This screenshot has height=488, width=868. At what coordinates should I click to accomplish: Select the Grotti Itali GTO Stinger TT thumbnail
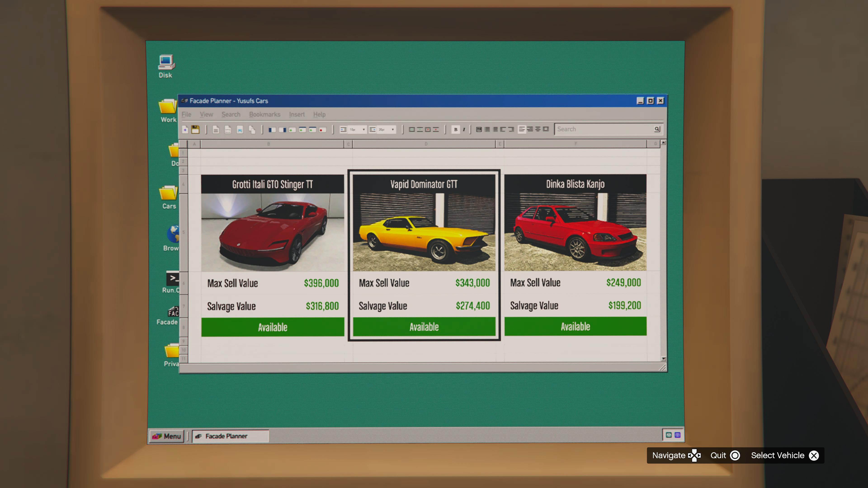[272, 232]
